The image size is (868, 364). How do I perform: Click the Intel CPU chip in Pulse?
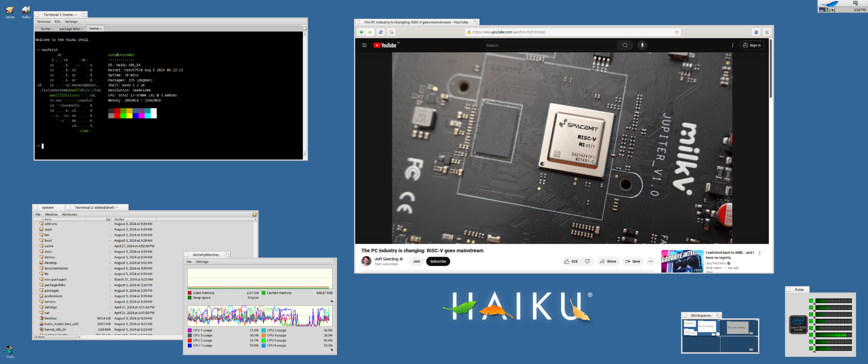tap(798, 324)
